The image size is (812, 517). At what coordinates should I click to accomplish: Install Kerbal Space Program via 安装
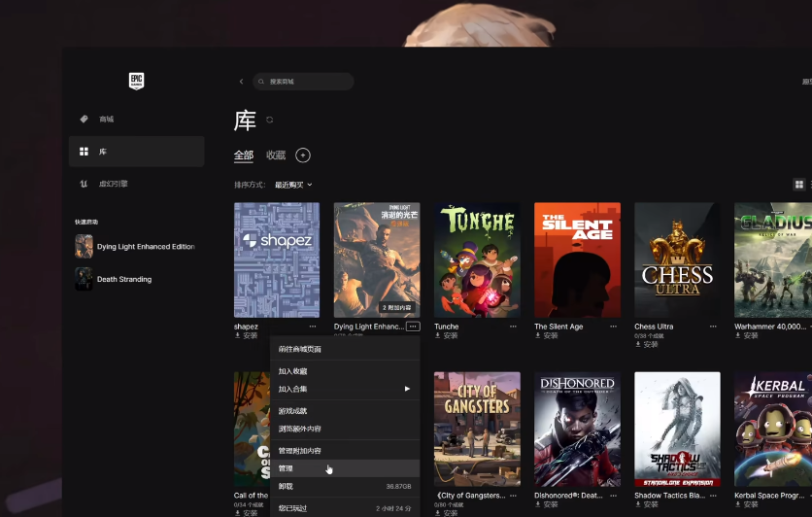coord(746,504)
